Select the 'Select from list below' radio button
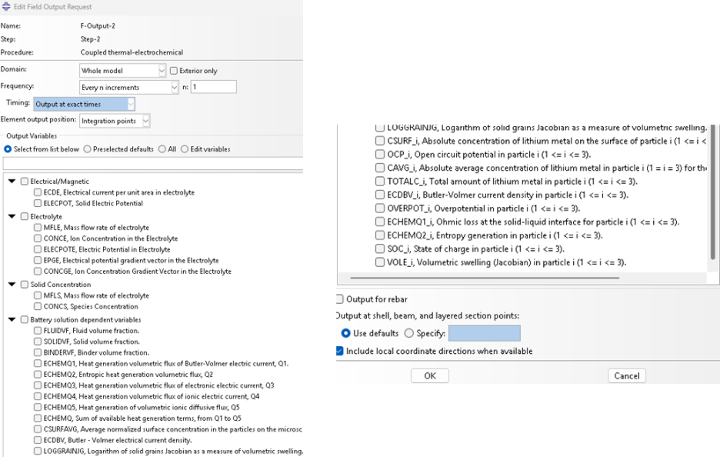 pos(7,149)
